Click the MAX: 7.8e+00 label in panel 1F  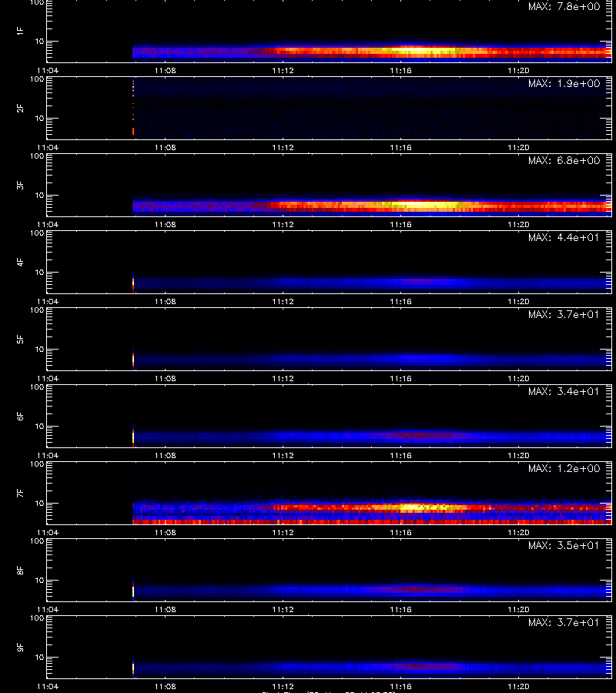click(564, 7)
